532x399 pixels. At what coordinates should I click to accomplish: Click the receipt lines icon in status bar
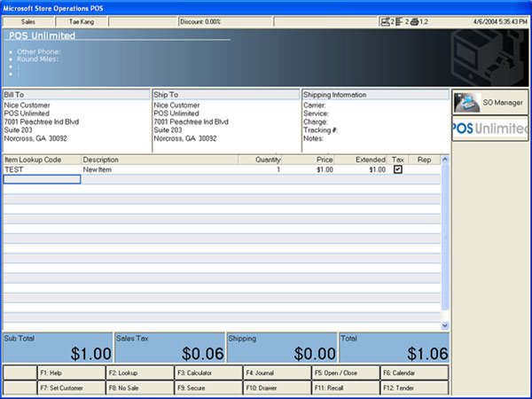pyautogui.click(x=399, y=21)
